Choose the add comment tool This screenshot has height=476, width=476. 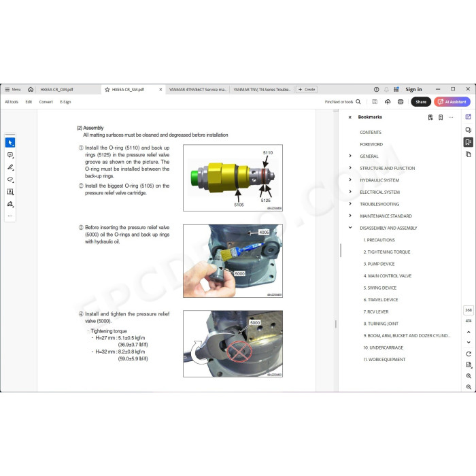10,155
